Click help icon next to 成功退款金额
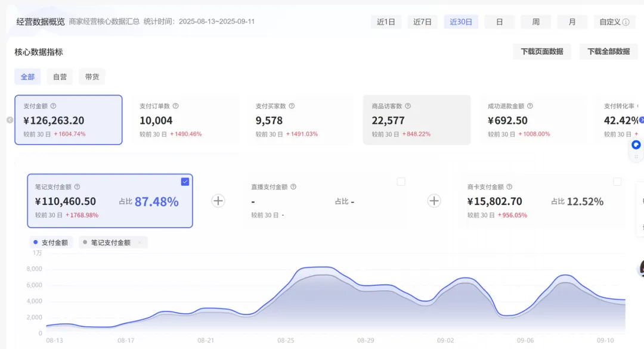Screen dimensions: 644x349 pos(530,106)
